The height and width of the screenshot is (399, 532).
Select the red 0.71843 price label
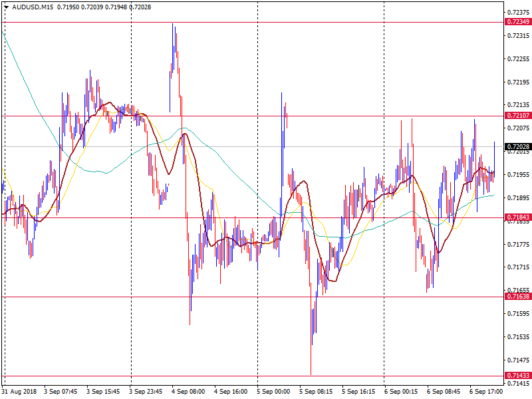(x=517, y=217)
